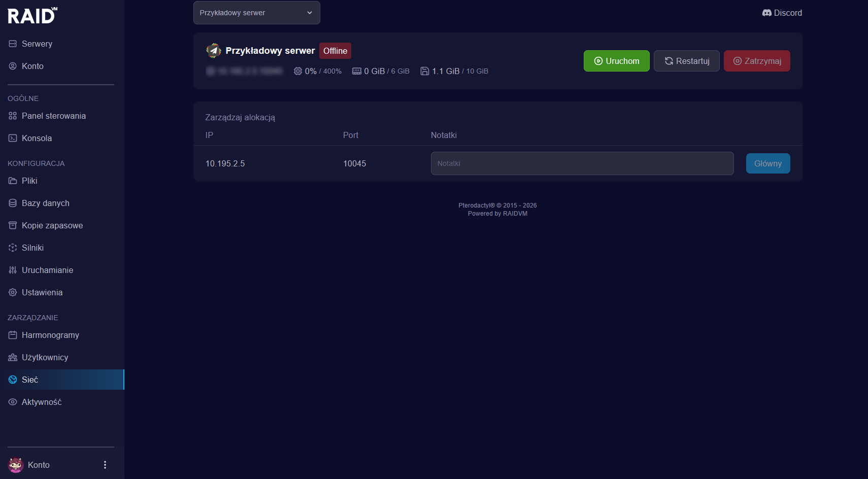Click the 0 GiB / 6 GiB value
868x479 pixels.
pyautogui.click(x=387, y=71)
